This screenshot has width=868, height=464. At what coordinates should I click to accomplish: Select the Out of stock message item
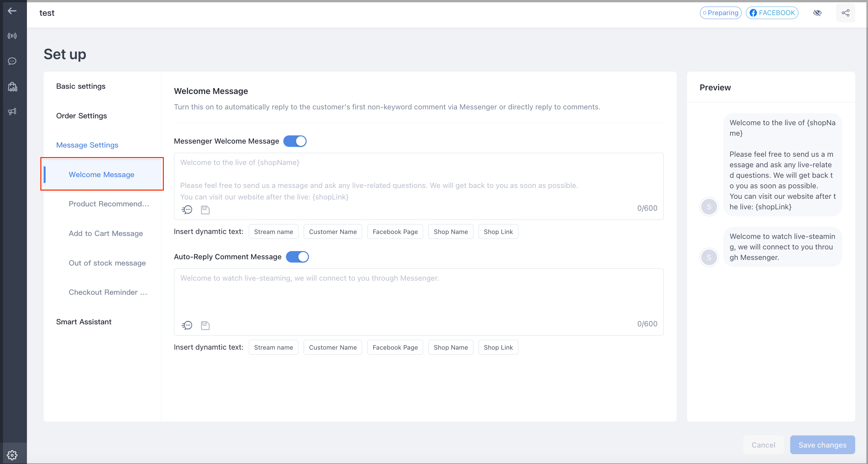[x=107, y=263]
